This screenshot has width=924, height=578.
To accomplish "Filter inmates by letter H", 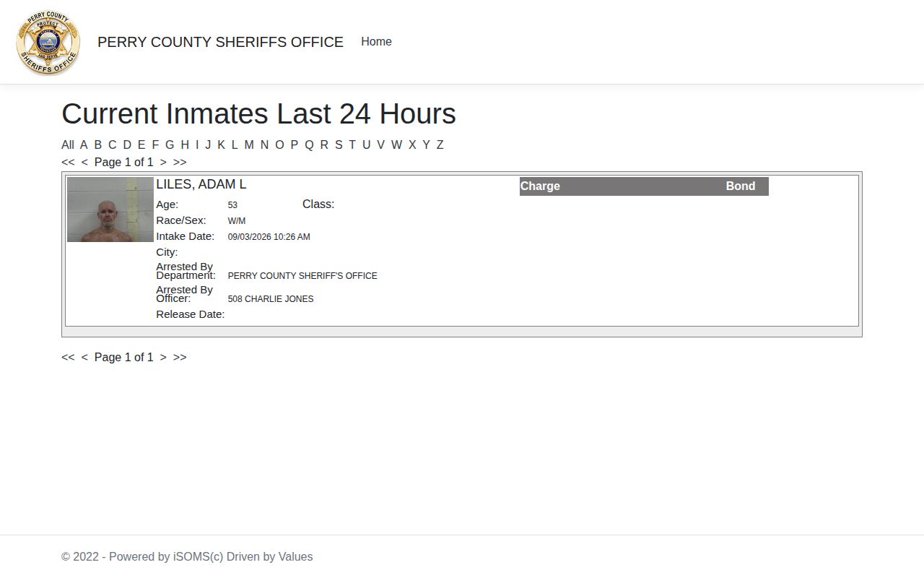I will tap(185, 144).
